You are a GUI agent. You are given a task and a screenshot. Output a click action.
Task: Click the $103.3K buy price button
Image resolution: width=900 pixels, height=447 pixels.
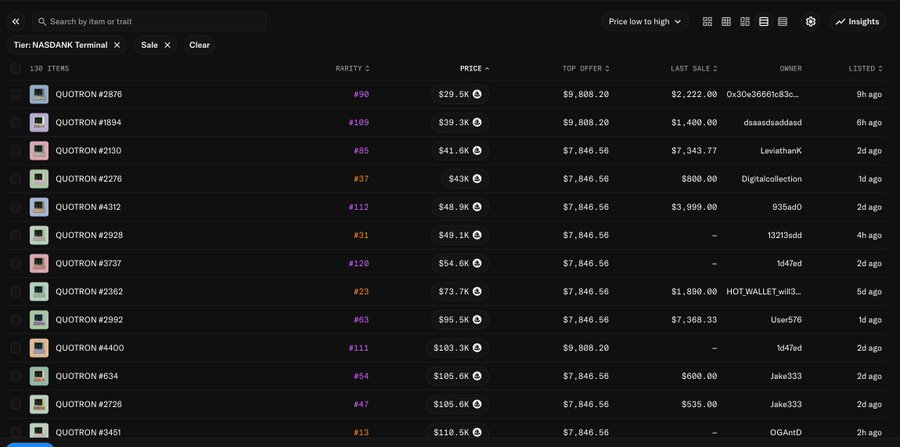pos(458,348)
